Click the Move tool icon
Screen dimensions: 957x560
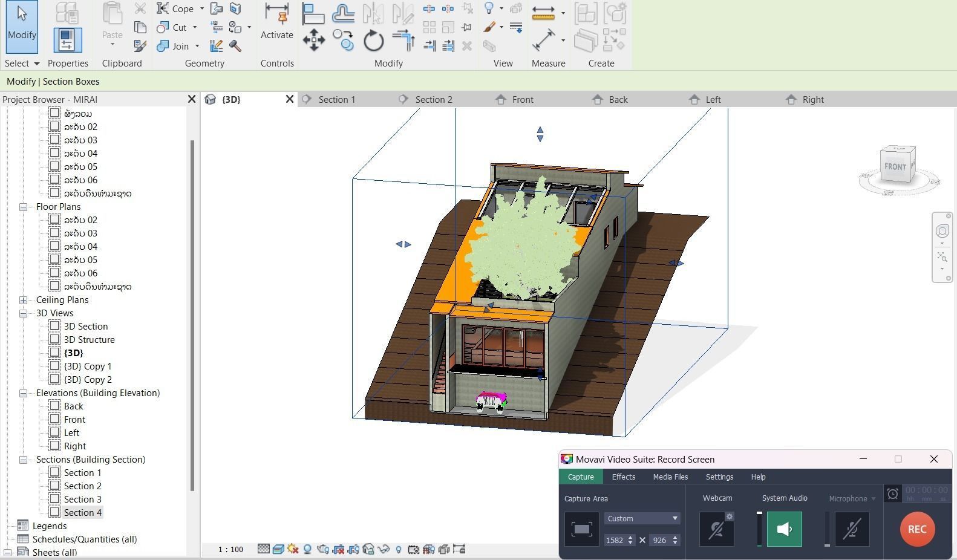tap(313, 41)
